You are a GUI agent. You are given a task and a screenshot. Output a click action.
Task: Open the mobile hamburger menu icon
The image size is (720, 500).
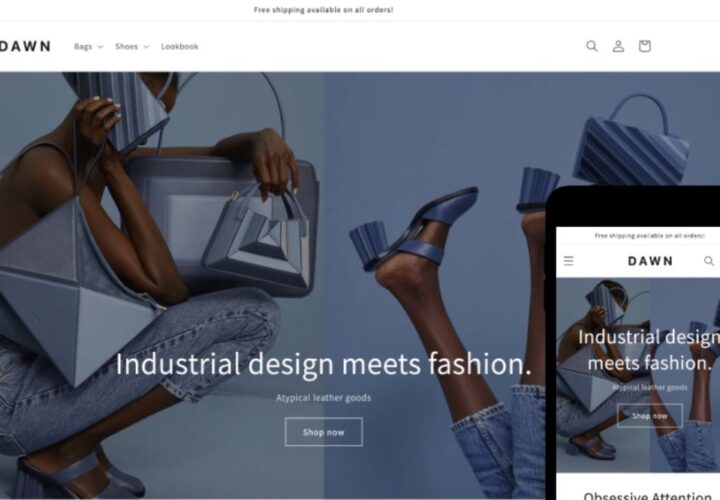568,261
